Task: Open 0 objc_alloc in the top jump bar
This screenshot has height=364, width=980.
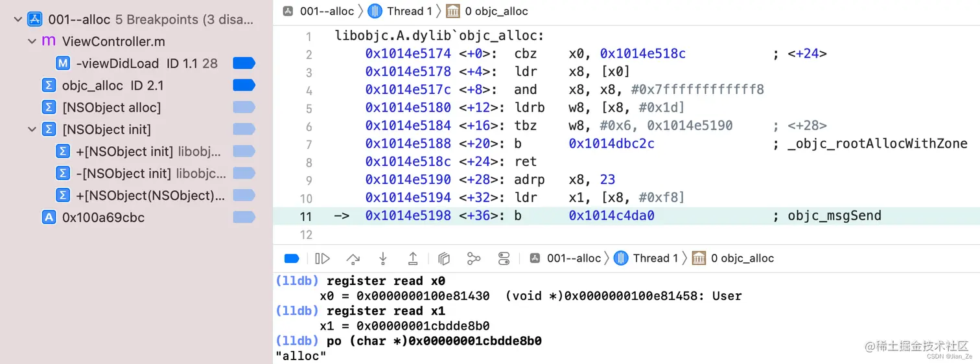Action: pos(496,11)
